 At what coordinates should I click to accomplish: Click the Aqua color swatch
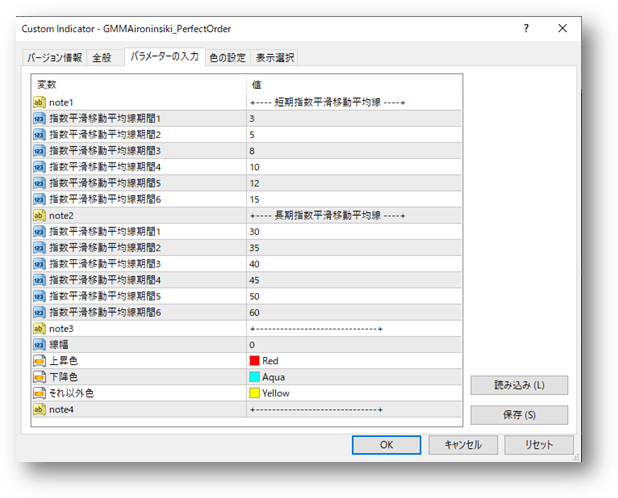pos(255,377)
